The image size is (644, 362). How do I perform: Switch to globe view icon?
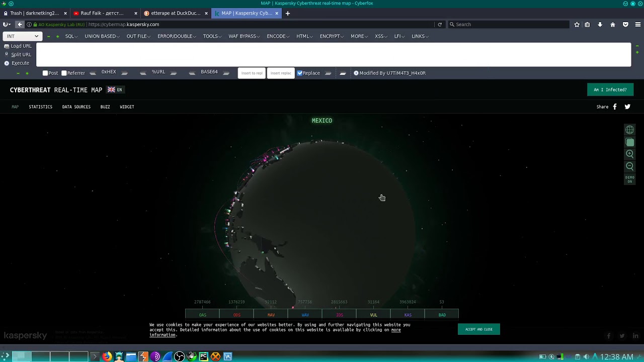629,130
